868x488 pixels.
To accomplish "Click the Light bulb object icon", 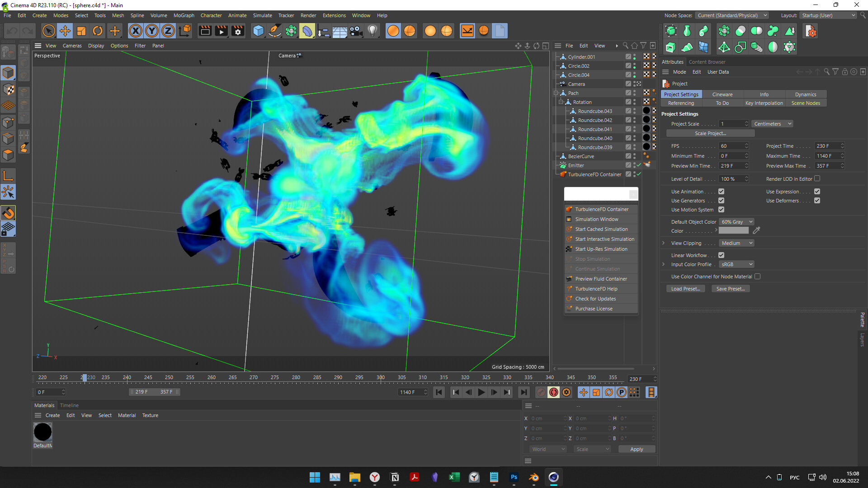I will click(x=372, y=31).
